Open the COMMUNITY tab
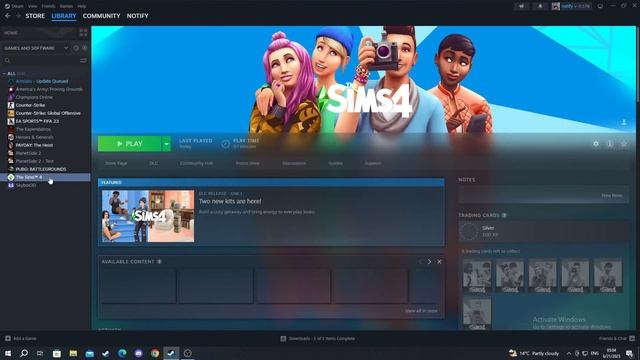The width and height of the screenshot is (640, 360). (x=101, y=16)
